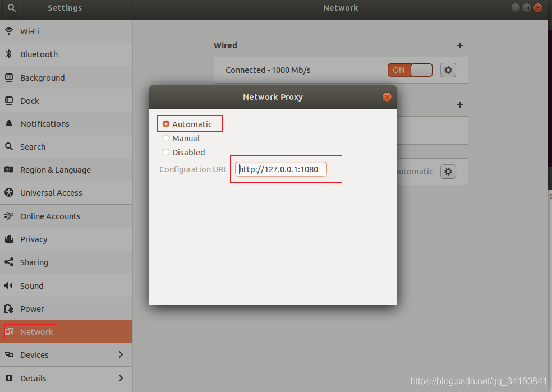Switch proxy mode to Manual
The width and height of the screenshot is (552, 392).
(166, 138)
